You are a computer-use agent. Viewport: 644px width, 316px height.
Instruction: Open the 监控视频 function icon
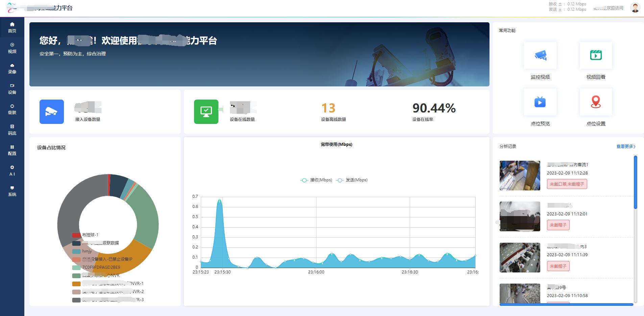[x=540, y=56]
